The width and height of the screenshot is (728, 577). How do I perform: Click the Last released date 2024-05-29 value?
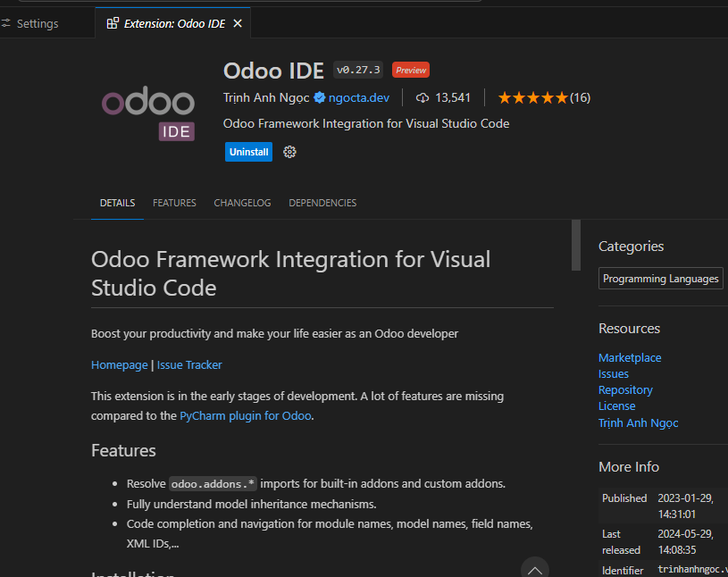point(686,542)
